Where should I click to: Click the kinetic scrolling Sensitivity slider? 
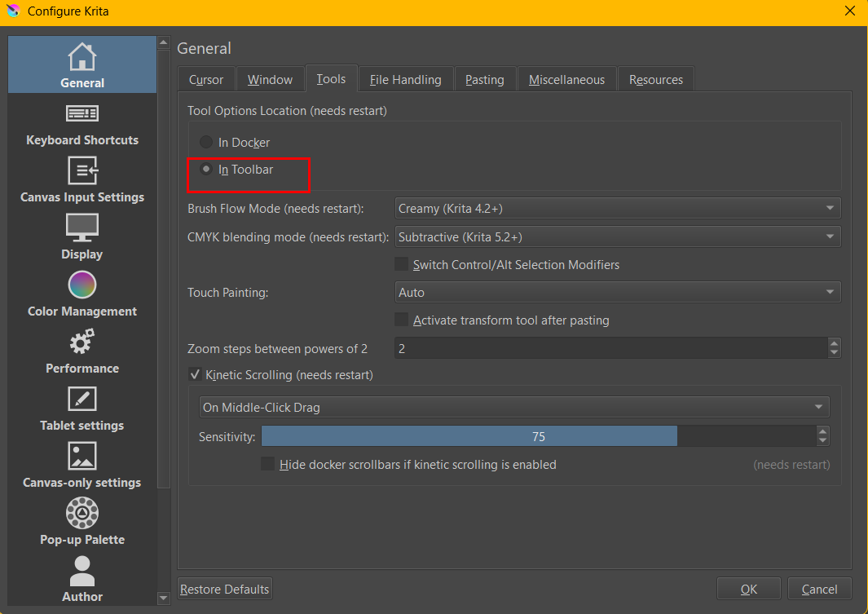click(x=538, y=437)
